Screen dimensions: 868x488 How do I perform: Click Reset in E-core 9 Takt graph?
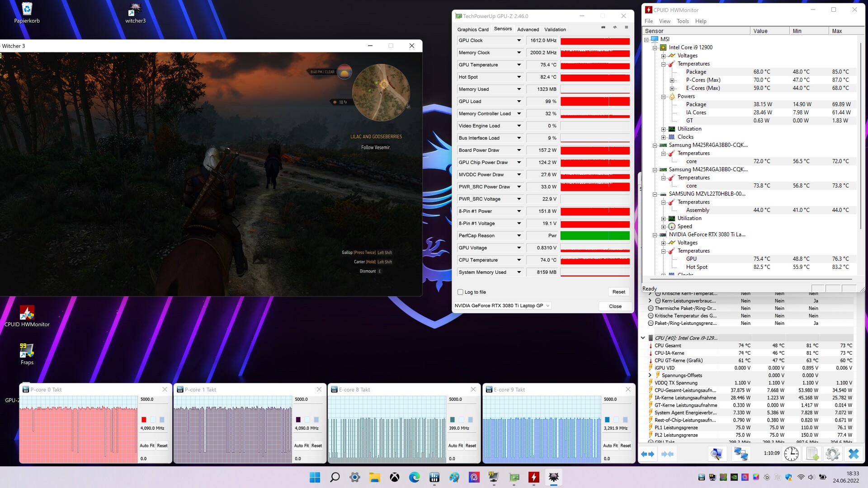pos(625,446)
